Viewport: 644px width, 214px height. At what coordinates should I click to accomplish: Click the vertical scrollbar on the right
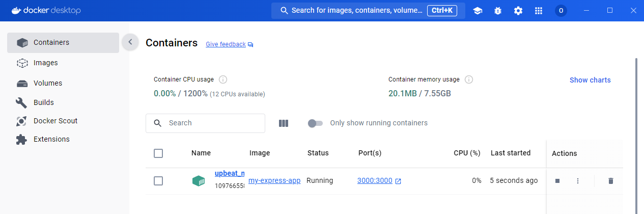[636, 135]
